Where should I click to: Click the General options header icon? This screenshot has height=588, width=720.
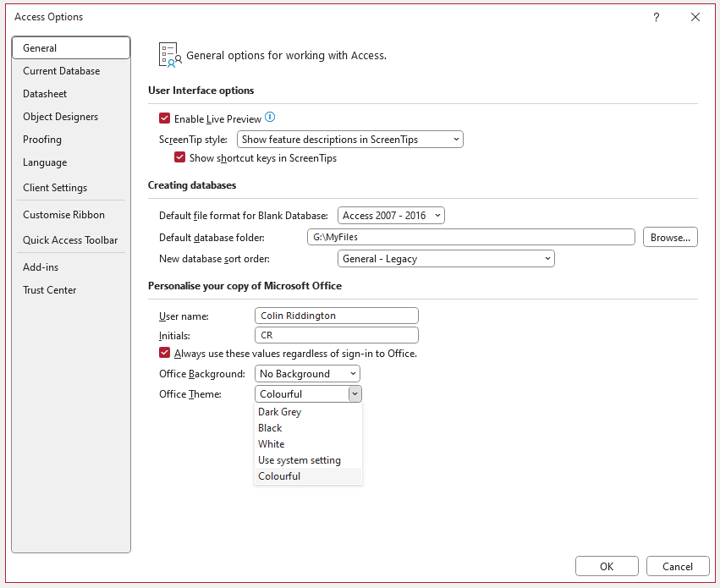click(170, 55)
